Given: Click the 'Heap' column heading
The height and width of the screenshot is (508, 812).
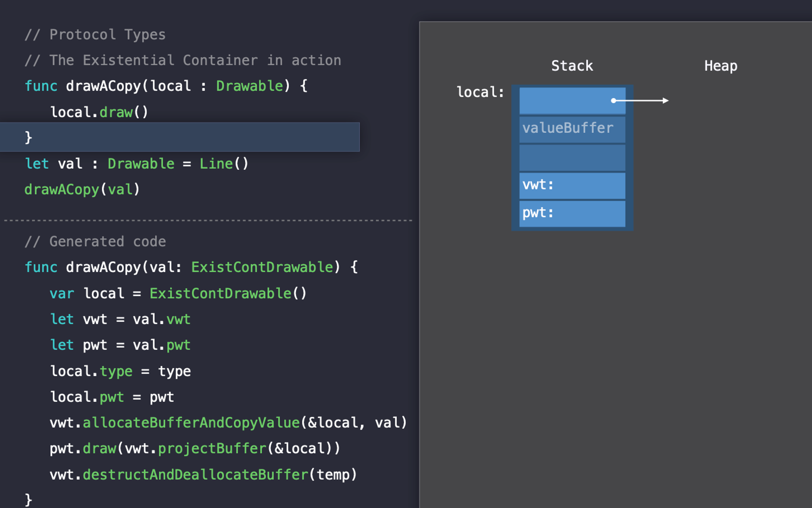Looking at the screenshot, I should [x=721, y=66].
